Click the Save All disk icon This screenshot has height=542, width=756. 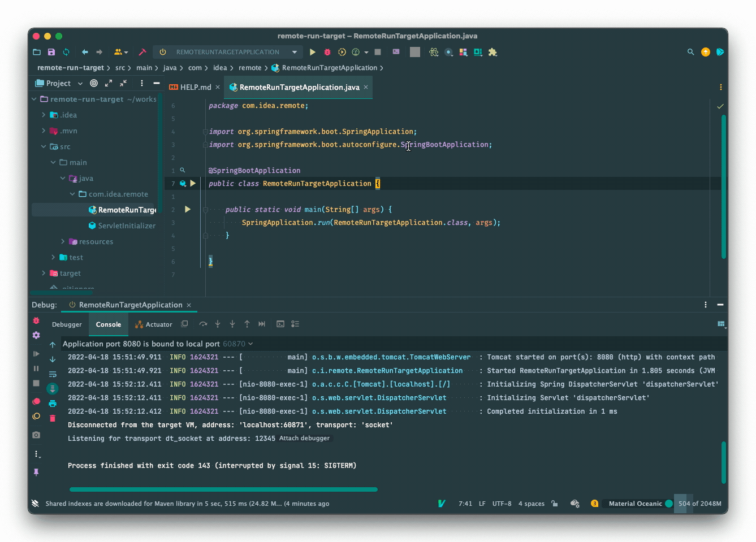click(x=51, y=52)
